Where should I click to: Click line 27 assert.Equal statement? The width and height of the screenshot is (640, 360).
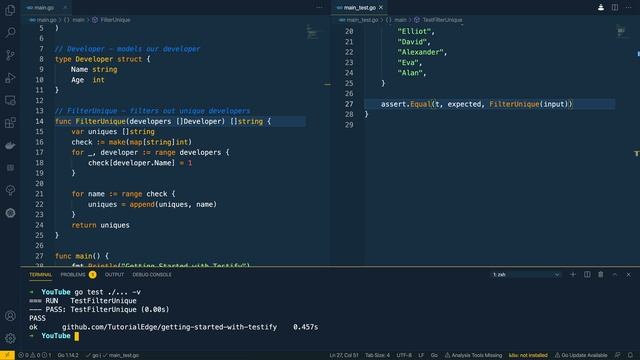(476, 104)
